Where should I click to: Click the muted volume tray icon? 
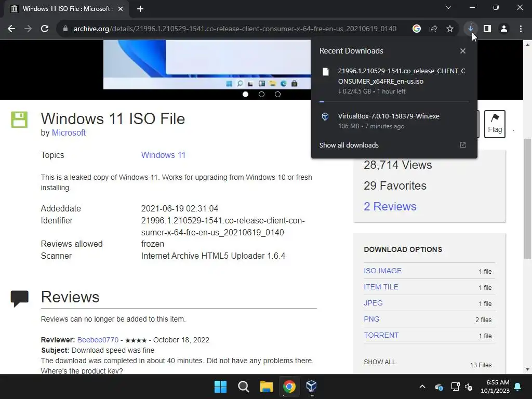tap(469, 387)
